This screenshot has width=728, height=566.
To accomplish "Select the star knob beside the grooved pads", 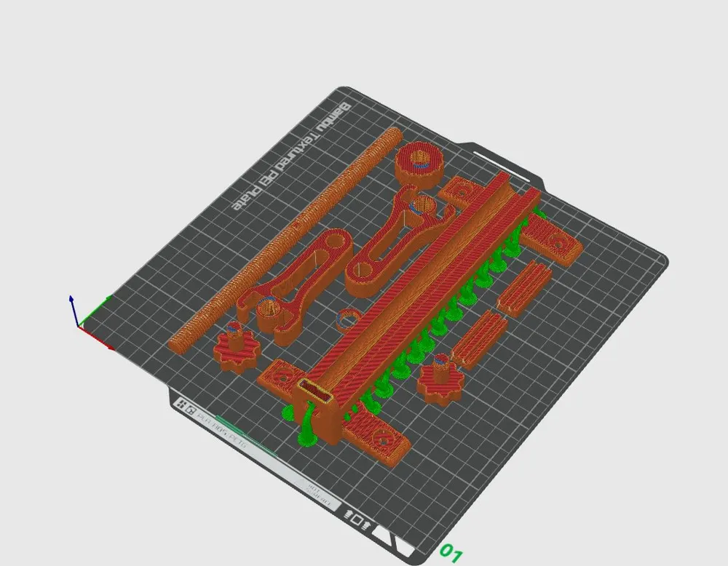I will coord(440,381).
